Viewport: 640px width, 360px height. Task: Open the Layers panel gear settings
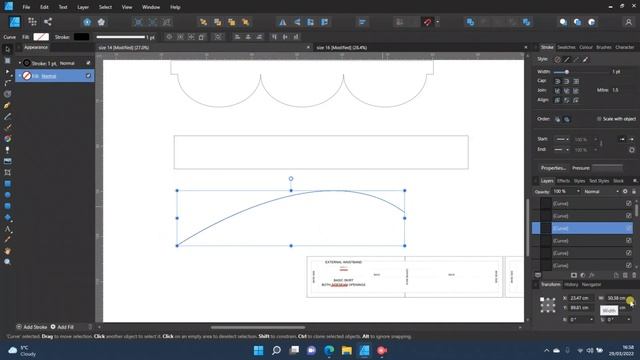[625, 191]
